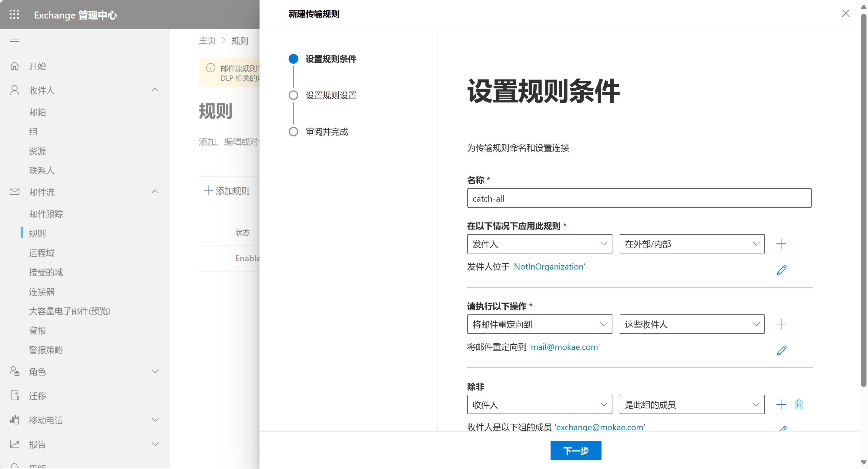Viewport: 868px width, 469px height.
Task: Collapse the navigation hamburger menu
Action: click(x=15, y=42)
